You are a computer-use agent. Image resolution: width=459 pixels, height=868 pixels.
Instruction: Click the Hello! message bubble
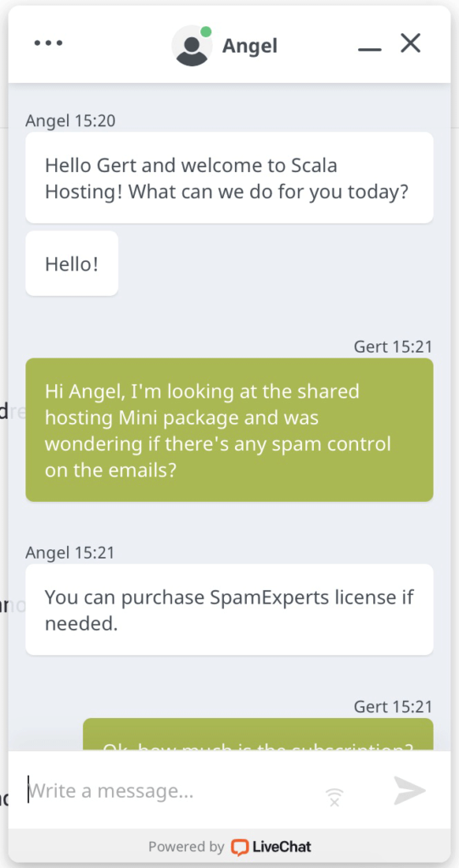tap(72, 264)
